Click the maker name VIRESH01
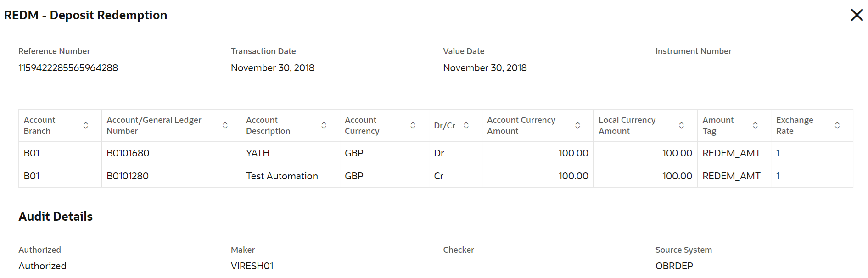The image size is (868, 278). pyautogui.click(x=252, y=266)
